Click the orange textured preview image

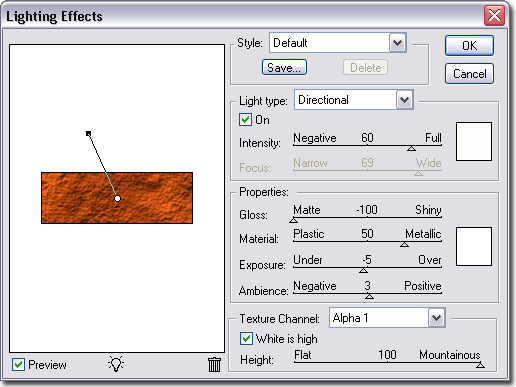(x=117, y=198)
